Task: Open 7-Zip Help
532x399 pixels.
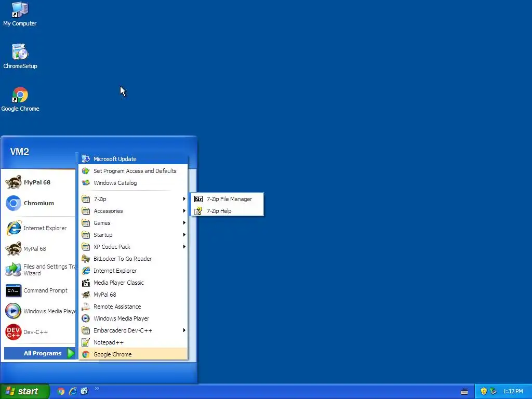Action: [228, 211]
